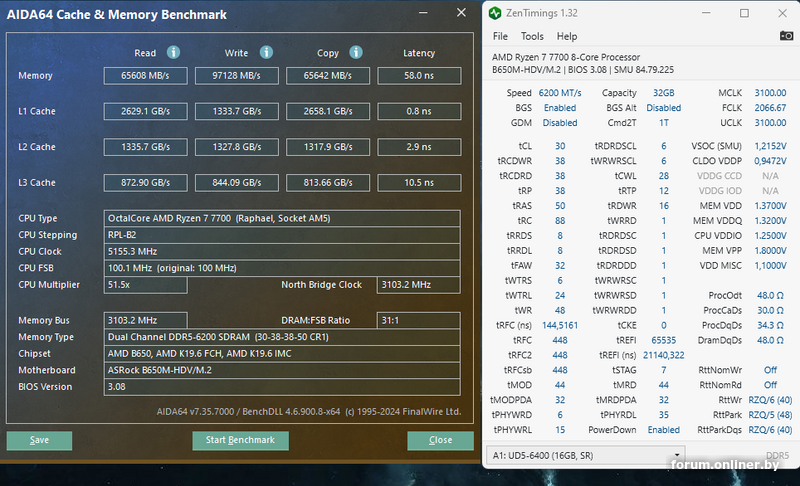This screenshot has width=800, height=486.
Task: Open the Write info icon in AIDA64
Action: 266,53
